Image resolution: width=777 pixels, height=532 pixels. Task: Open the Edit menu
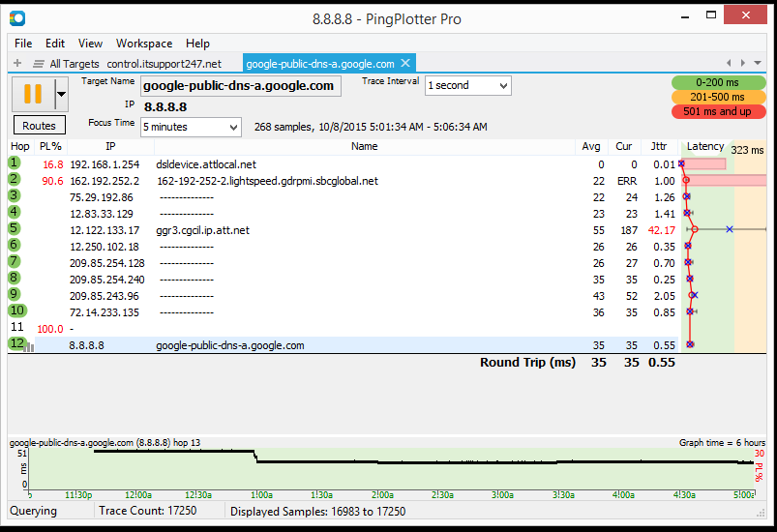(x=55, y=44)
